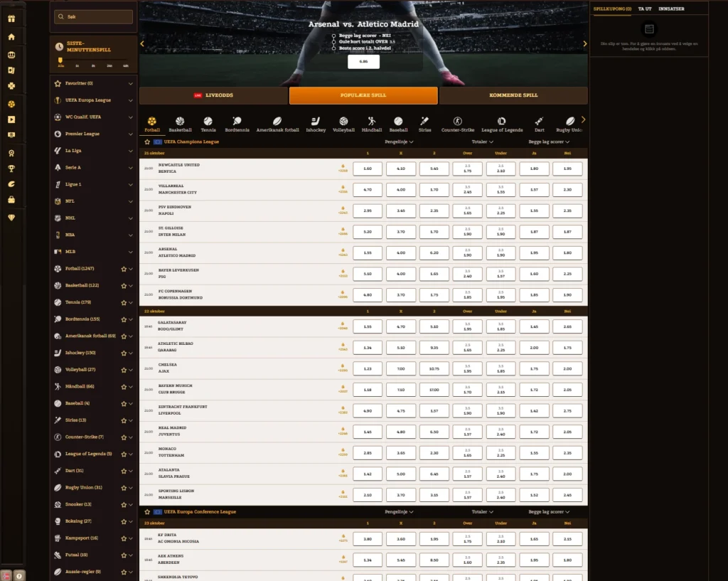Click the Søk search field
The height and width of the screenshot is (581, 728).
click(93, 16)
